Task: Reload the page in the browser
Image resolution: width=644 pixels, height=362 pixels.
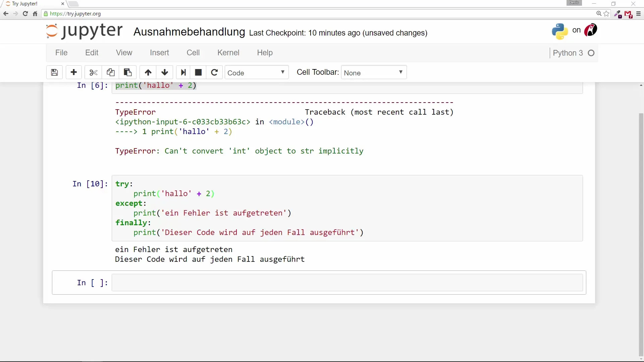Action: [25, 14]
